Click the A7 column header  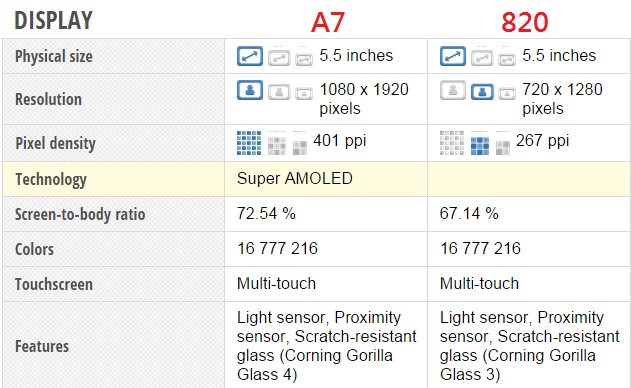point(328,22)
